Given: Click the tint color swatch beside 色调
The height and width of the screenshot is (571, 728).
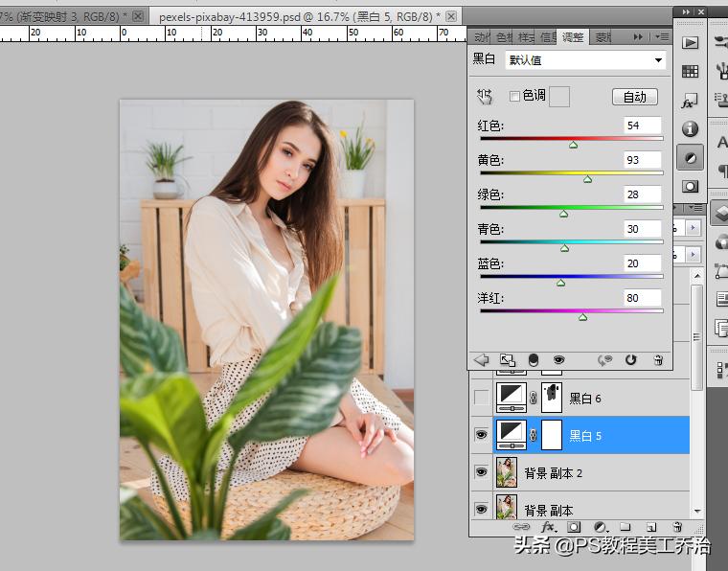Looking at the screenshot, I should 559,97.
